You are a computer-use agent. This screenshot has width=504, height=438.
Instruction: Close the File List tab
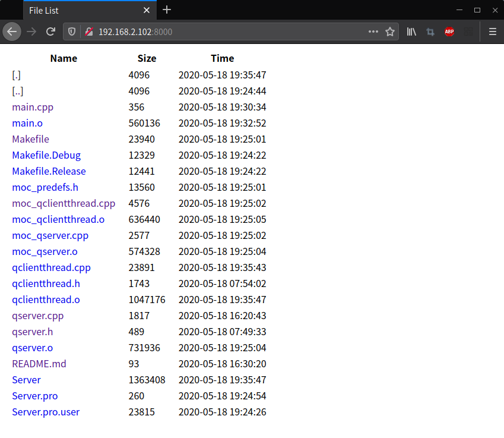(147, 10)
